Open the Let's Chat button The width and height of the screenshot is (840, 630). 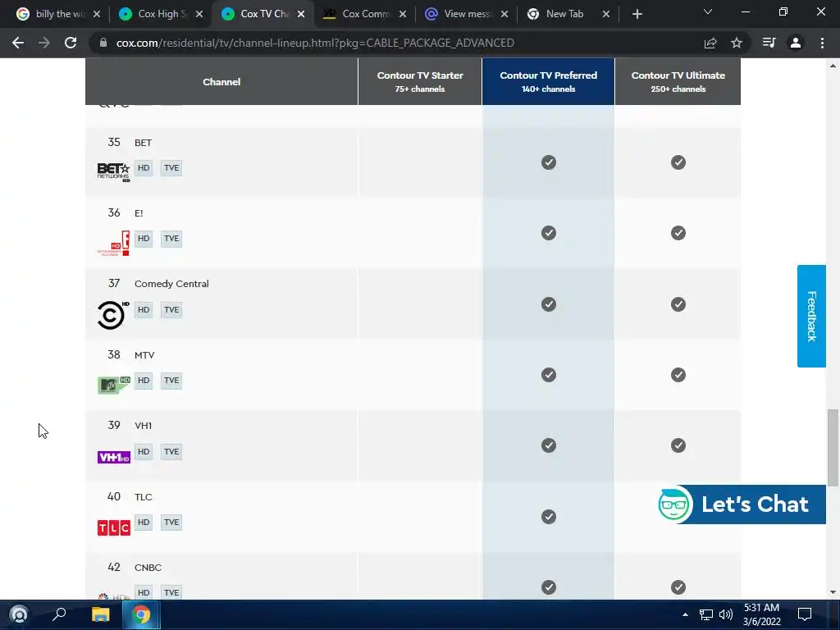click(x=742, y=504)
